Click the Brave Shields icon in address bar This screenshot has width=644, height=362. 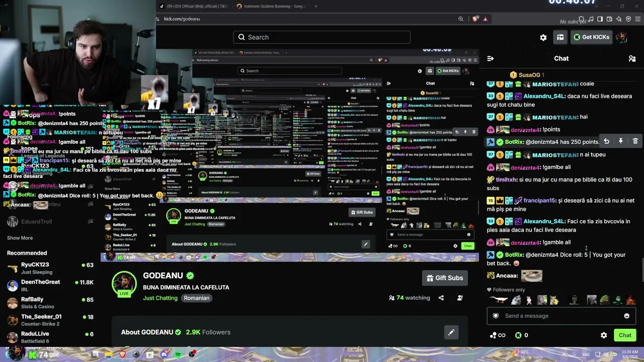point(475,19)
